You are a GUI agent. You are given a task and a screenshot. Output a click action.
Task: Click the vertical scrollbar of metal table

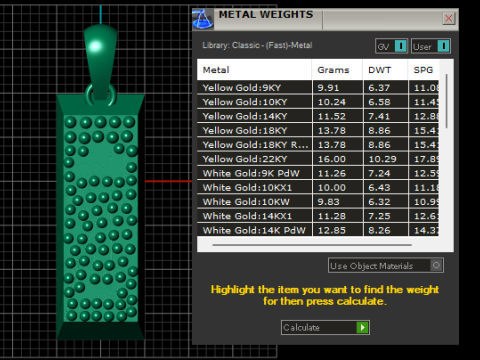(x=446, y=101)
